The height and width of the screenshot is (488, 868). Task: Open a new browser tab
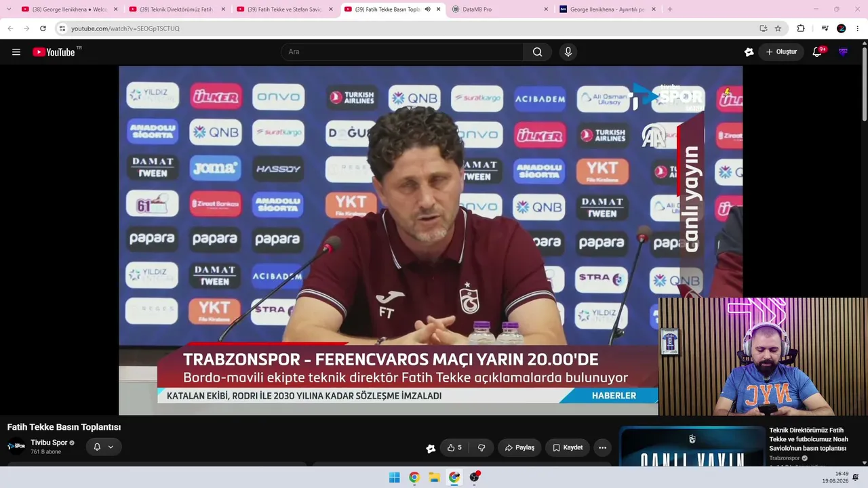(670, 9)
